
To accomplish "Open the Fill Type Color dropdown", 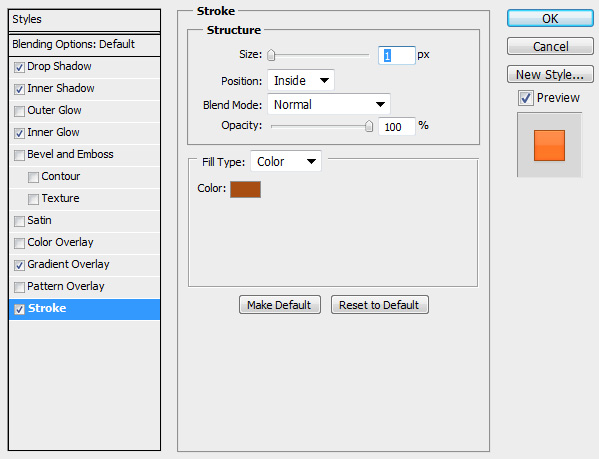I will (x=286, y=161).
